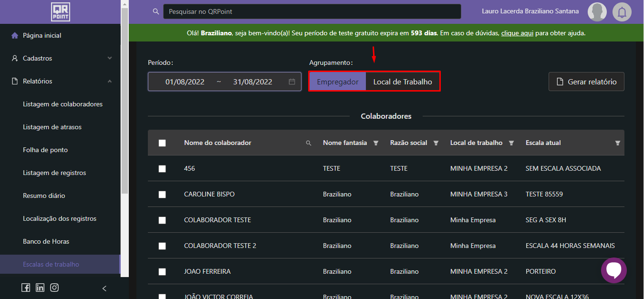Collapse the sidebar with the left chevron

(104, 288)
